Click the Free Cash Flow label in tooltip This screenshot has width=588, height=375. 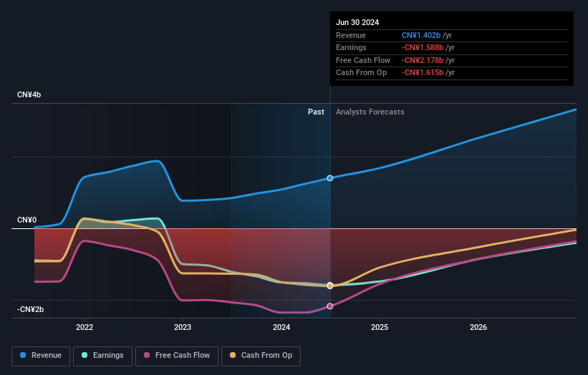tap(363, 60)
